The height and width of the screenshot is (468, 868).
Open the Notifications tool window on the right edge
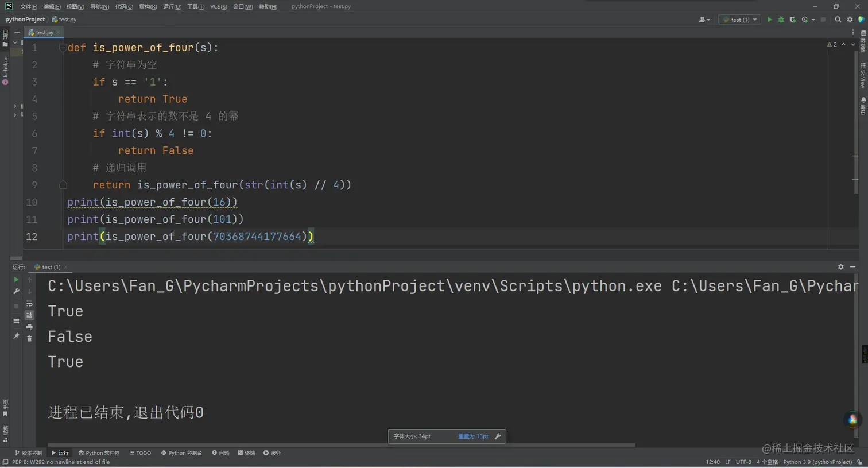click(863, 106)
